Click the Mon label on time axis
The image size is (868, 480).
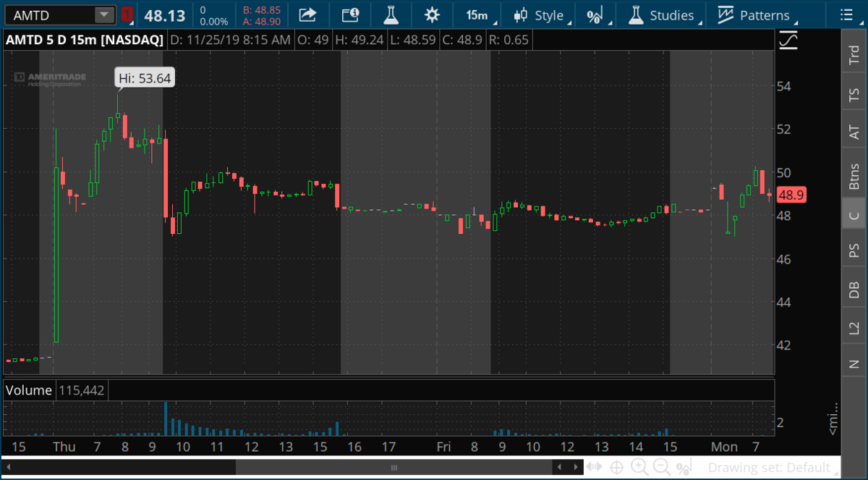tap(723, 447)
